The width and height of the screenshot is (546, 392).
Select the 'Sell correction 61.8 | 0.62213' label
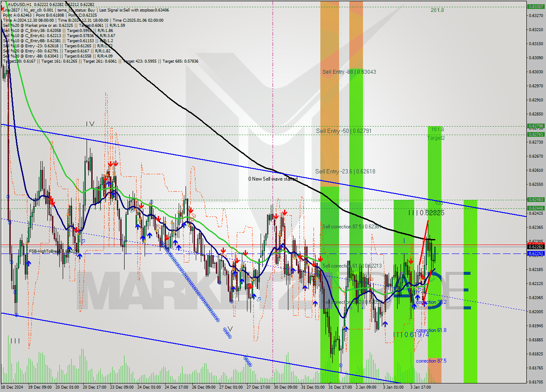point(351,266)
